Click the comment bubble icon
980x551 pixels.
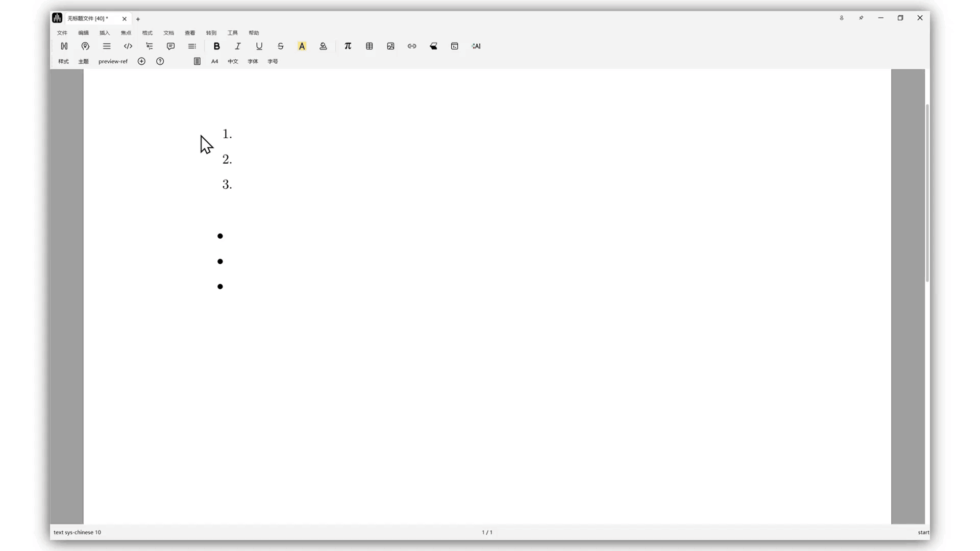pos(170,46)
